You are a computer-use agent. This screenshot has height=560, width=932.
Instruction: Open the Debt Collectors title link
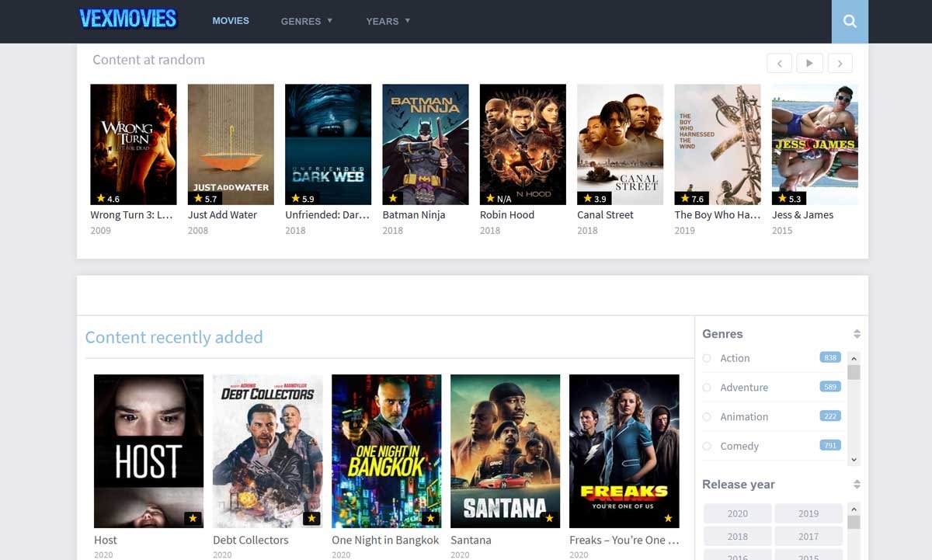[251, 540]
